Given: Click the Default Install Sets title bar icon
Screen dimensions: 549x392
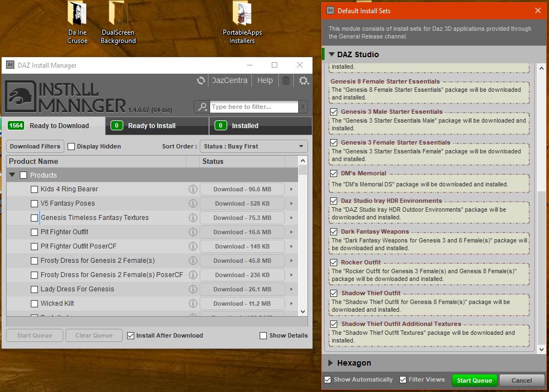Looking at the screenshot, I should (330, 10).
